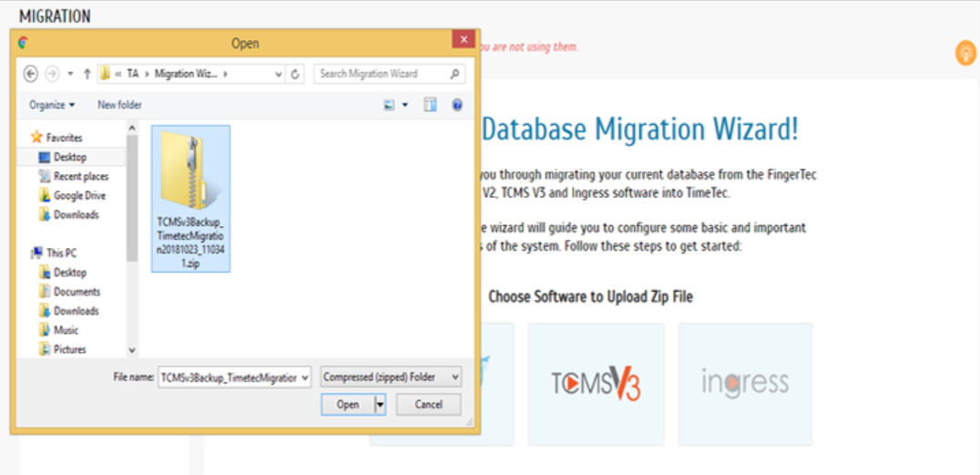Open dialog Help icon
The image size is (980, 475).
pyautogui.click(x=457, y=105)
